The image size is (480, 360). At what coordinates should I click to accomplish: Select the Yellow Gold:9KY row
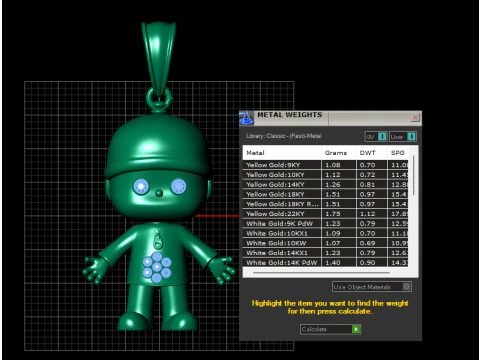(x=325, y=165)
